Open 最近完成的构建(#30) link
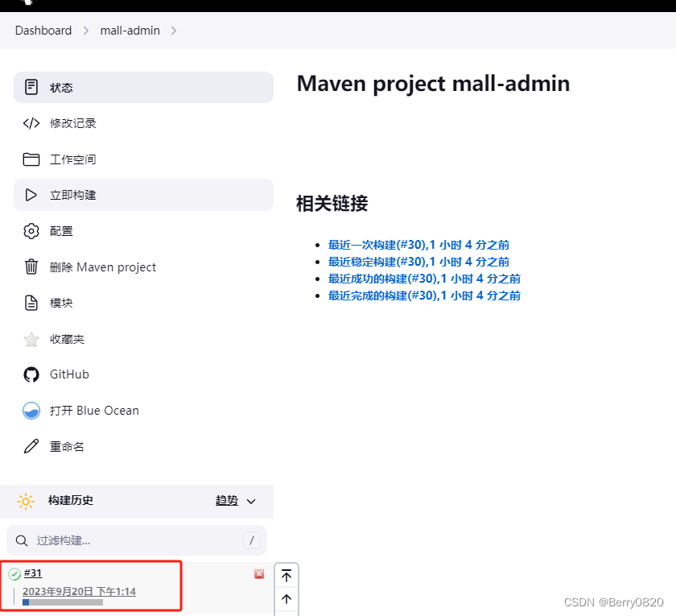 [424, 296]
